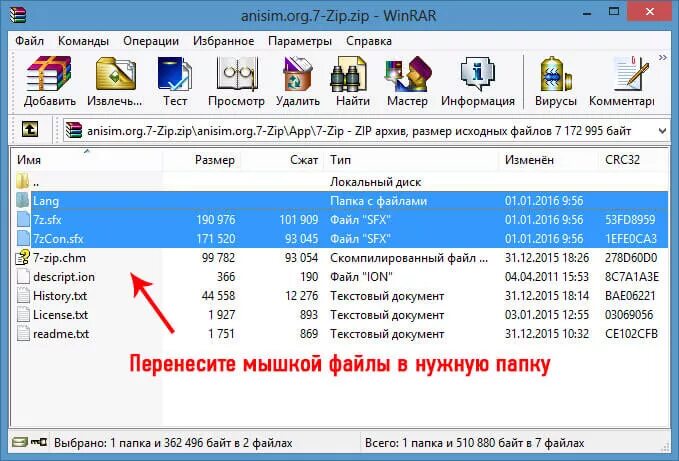Select the Lang folder name
Image resolution: width=679 pixels, height=461 pixels.
tap(46, 201)
